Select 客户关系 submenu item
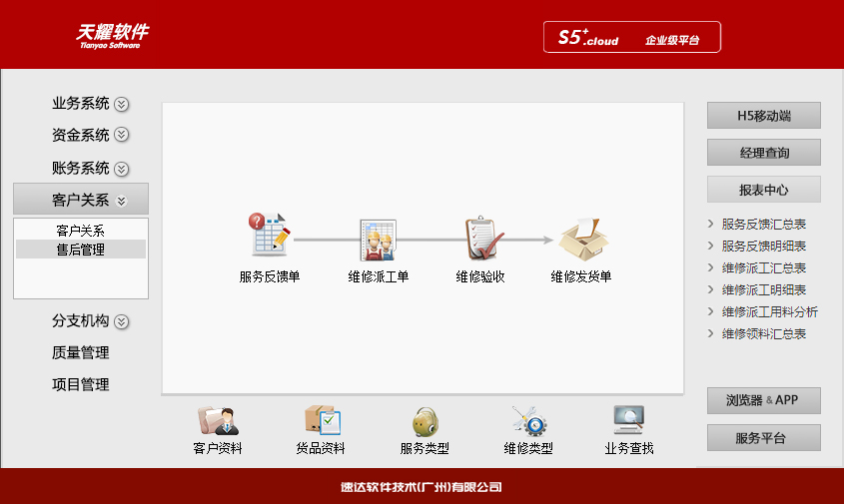This screenshot has height=504, width=844. tap(81, 231)
